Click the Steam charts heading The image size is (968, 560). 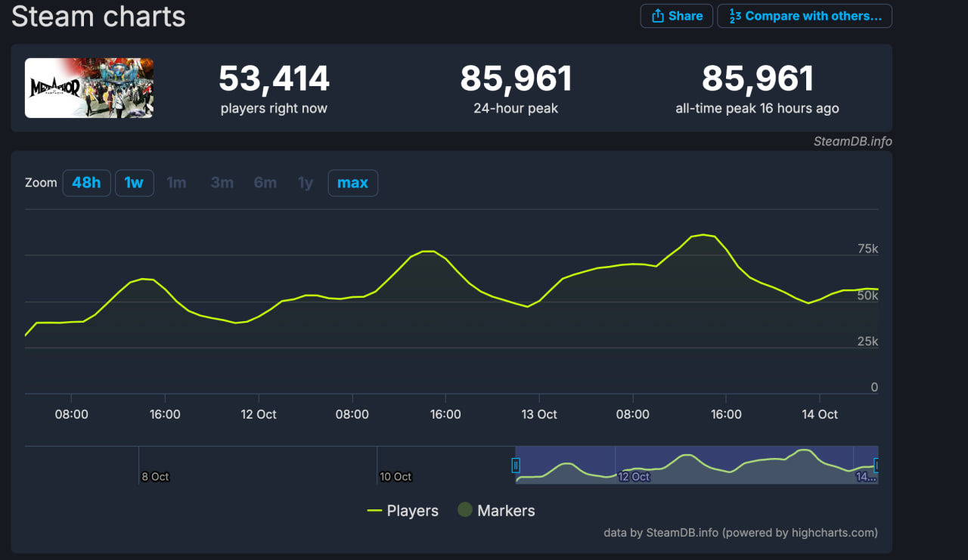click(x=98, y=16)
